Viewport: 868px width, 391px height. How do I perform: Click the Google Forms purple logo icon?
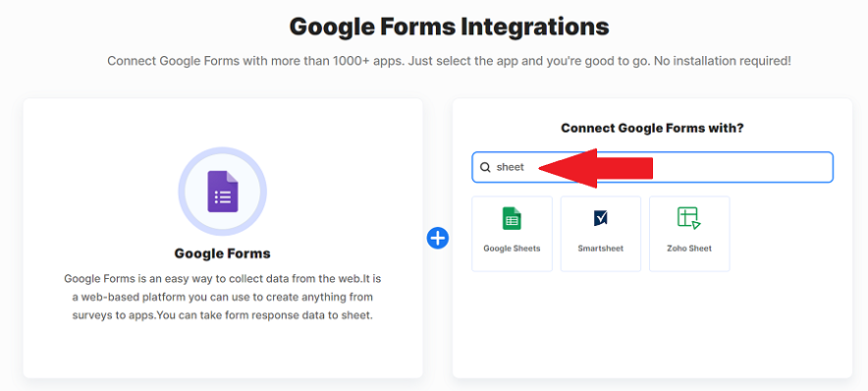223,192
